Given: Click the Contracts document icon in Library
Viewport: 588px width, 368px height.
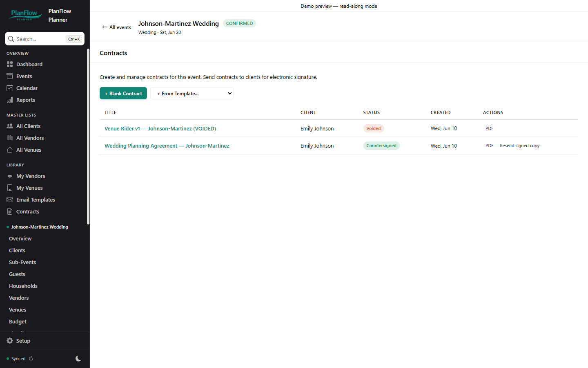Looking at the screenshot, I should pyautogui.click(x=10, y=211).
